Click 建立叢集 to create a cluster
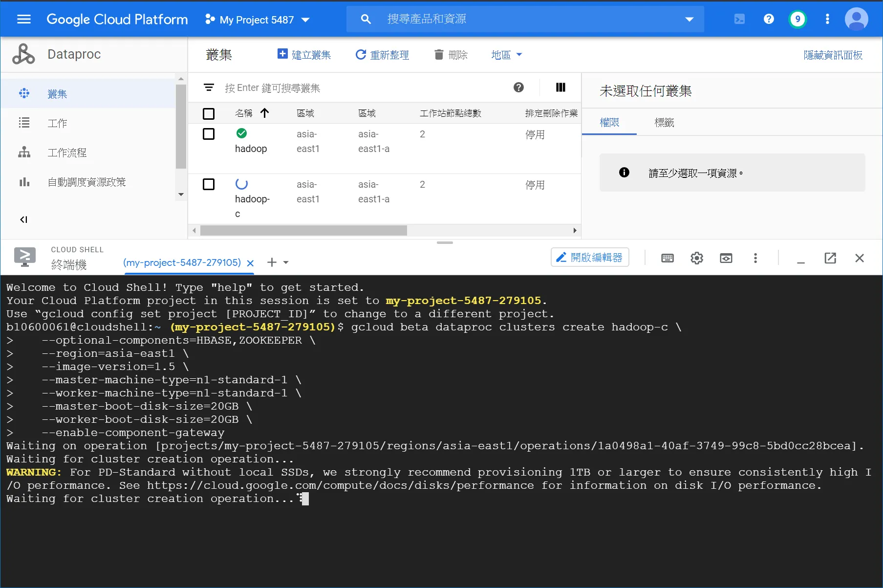This screenshot has height=588, width=883. [x=304, y=55]
